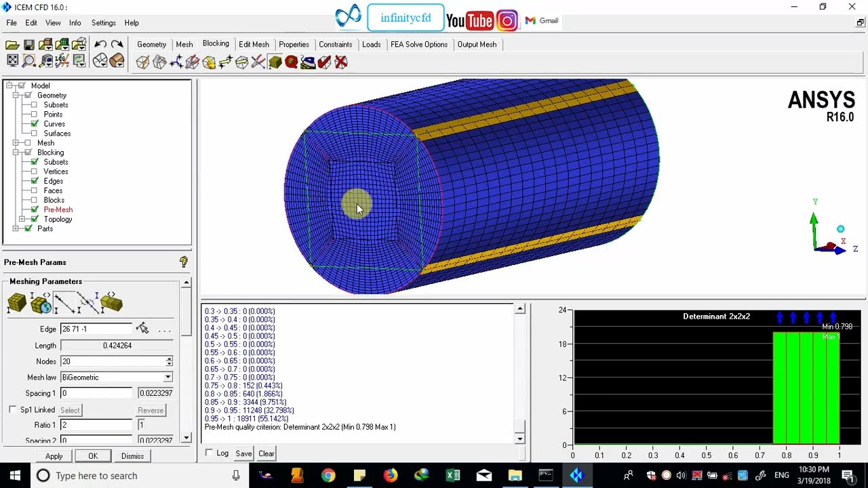Click the Delete Block red X icon

tap(341, 62)
